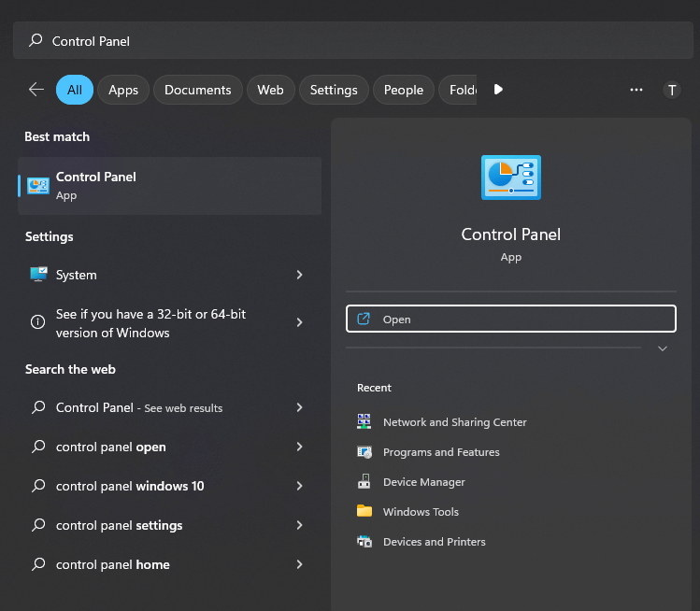700x611 pixels.
Task: Open Programs and Features recent item
Action: (x=429, y=452)
